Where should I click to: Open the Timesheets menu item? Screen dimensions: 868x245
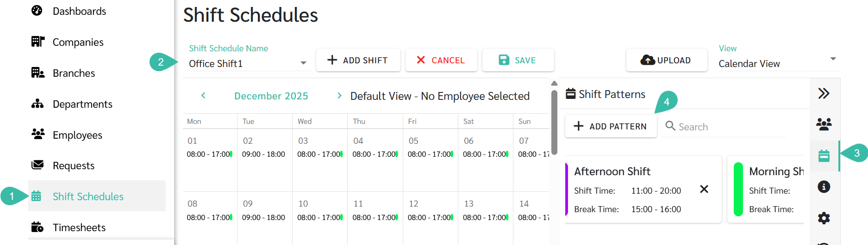coord(79,227)
